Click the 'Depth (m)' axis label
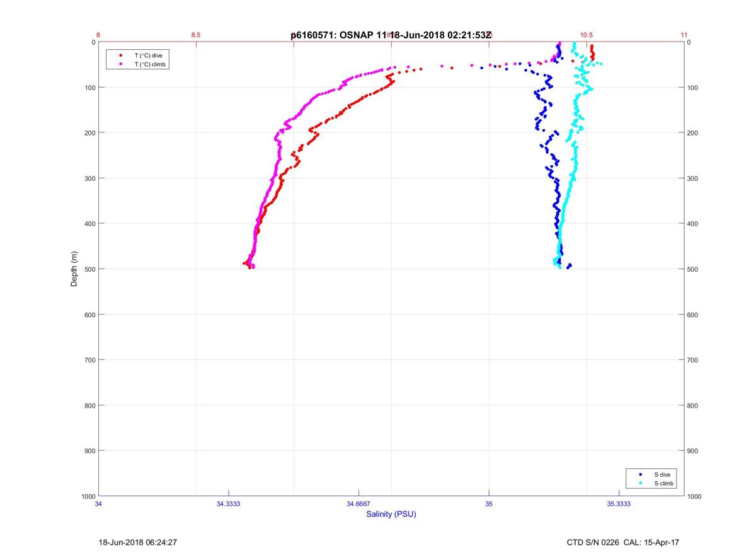This screenshot has height=558, width=756. (x=74, y=269)
